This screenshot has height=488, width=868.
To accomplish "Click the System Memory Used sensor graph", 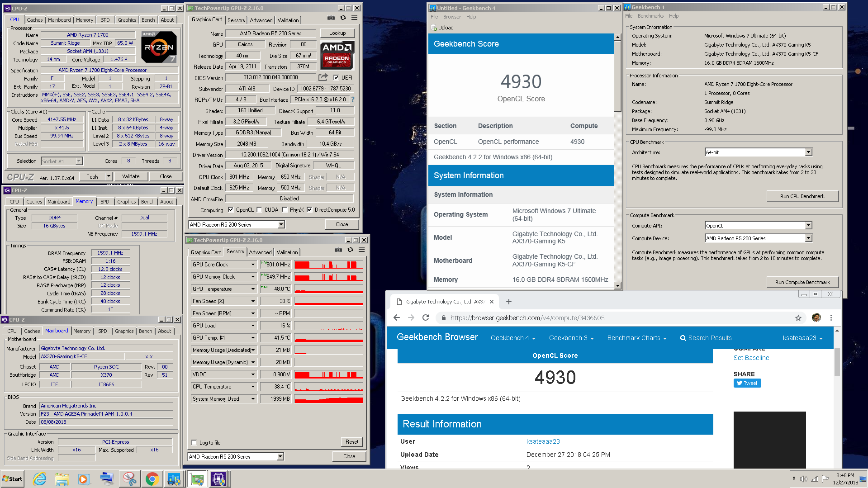I will pos(328,399).
